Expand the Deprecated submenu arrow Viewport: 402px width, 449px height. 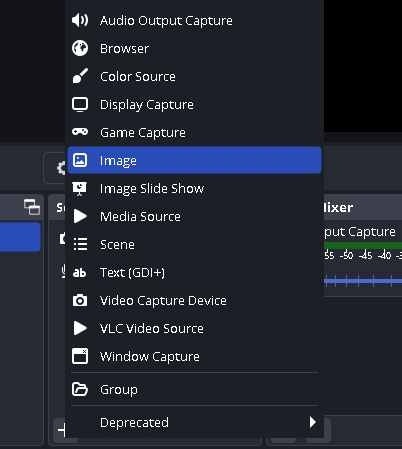(x=312, y=422)
